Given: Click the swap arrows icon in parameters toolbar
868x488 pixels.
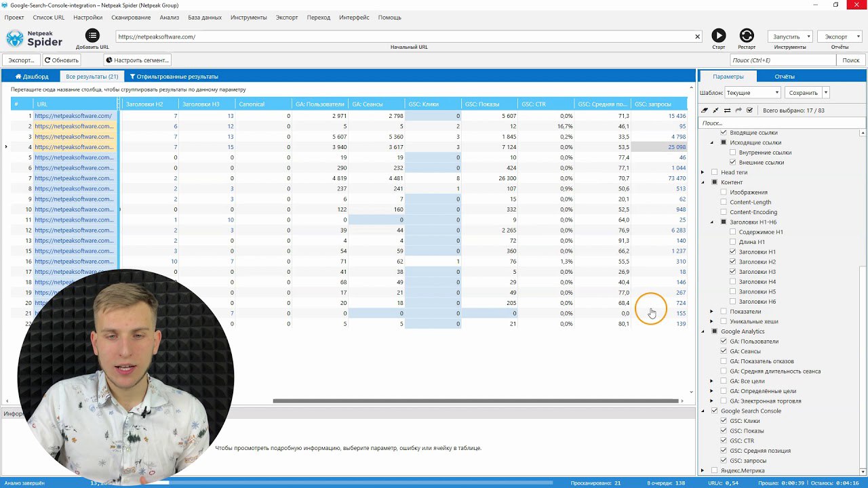Looking at the screenshot, I should 727,110.
